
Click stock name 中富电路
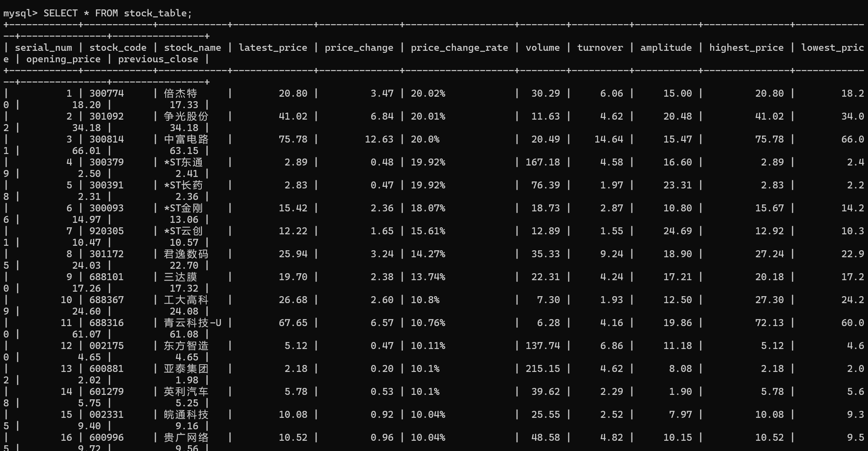coord(186,139)
